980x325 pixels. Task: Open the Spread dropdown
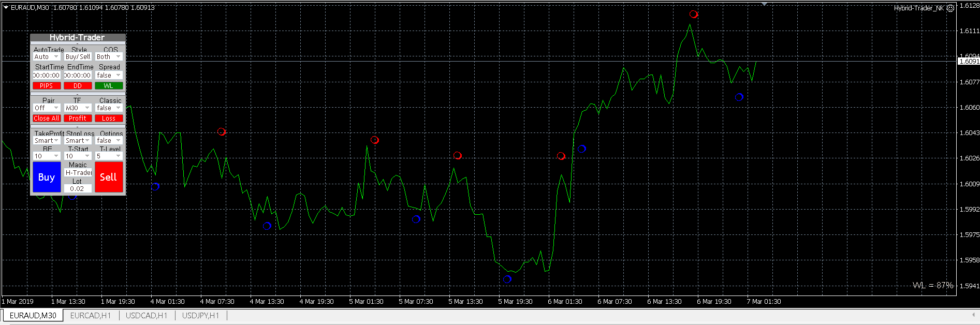[x=109, y=76]
